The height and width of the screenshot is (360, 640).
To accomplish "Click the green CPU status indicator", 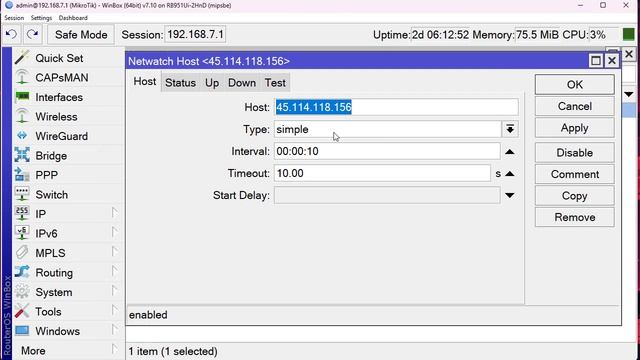I will pyautogui.click(x=629, y=35).
